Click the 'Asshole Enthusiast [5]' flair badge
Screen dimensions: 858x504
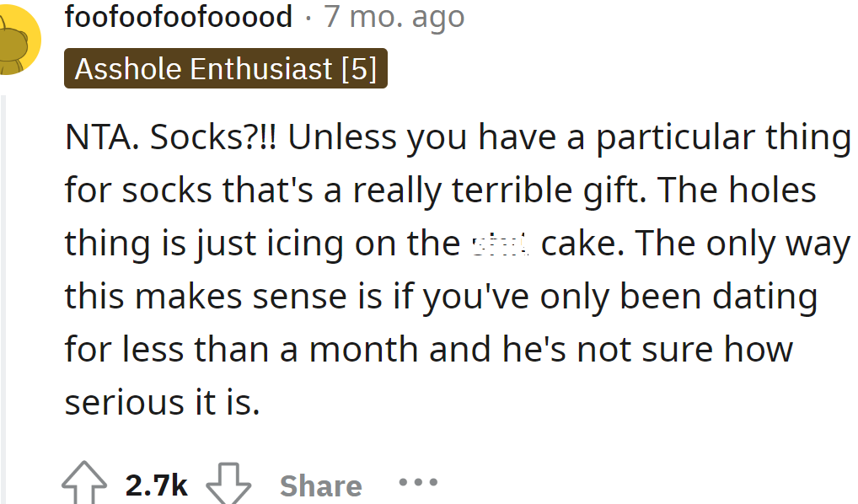[x=226, y=69]
